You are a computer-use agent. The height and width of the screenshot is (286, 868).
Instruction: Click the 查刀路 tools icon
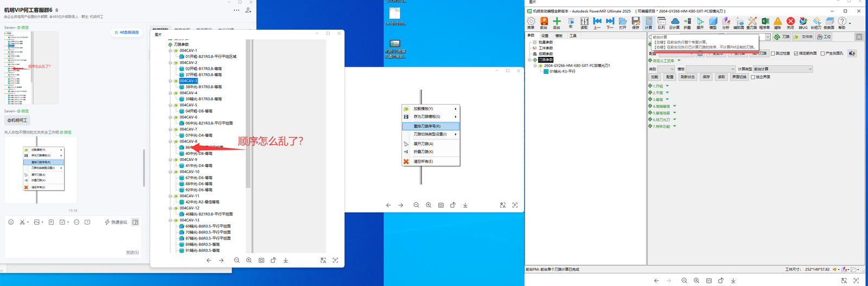(752, 23)
